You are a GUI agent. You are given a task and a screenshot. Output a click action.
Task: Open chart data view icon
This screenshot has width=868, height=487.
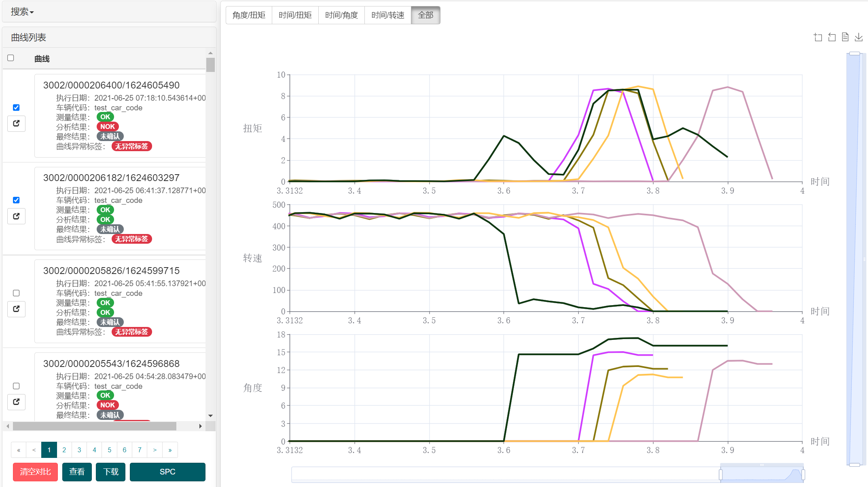(845, 37)
